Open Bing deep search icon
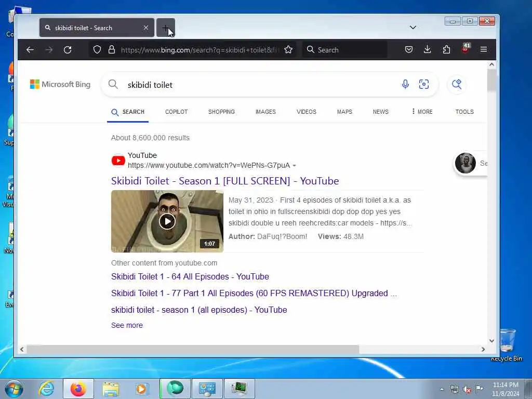This screenshot has width=532, height=399. coord(457,84)
